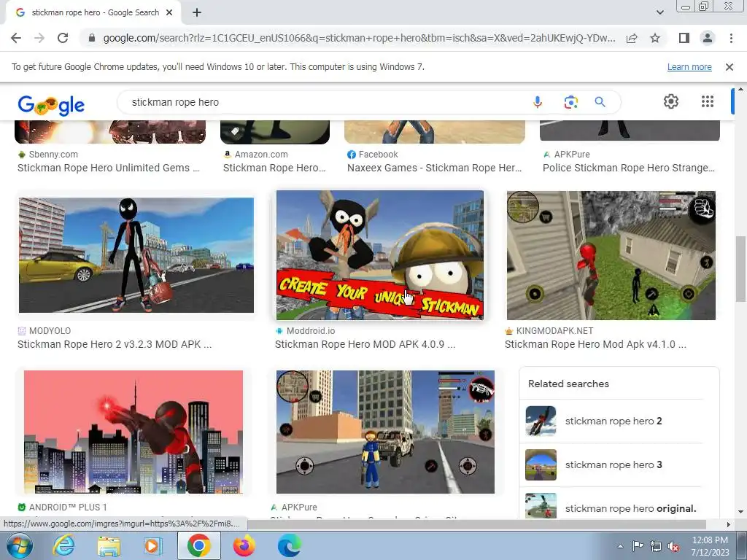Select related search stickman rope hero 2
The height and width of the screenshot is (560, 747).
coord(614,421)
